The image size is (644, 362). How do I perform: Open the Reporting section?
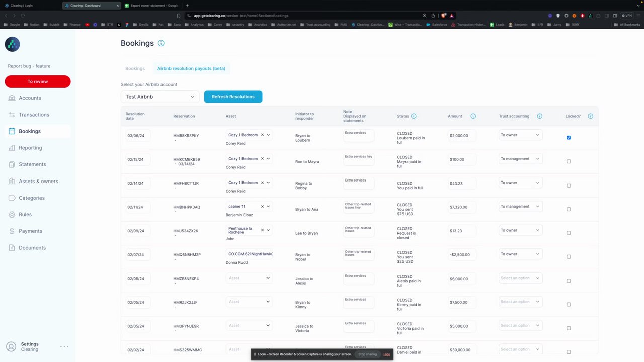30,148
